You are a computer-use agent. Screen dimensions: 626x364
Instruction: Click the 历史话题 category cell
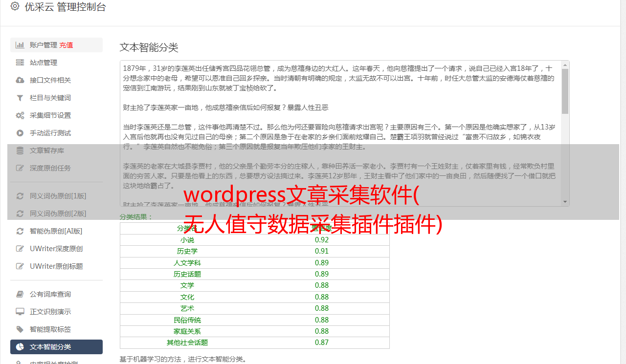pos(187,274)
